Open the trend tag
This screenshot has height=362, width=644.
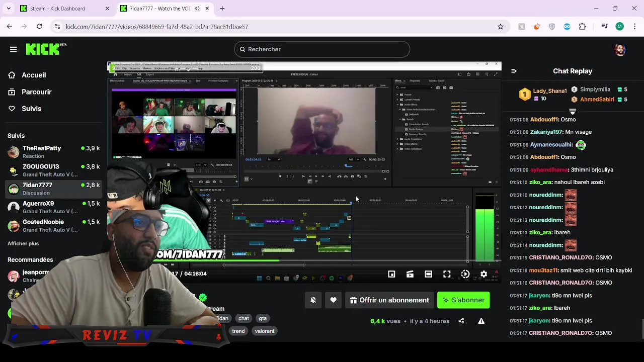[238, 331]
